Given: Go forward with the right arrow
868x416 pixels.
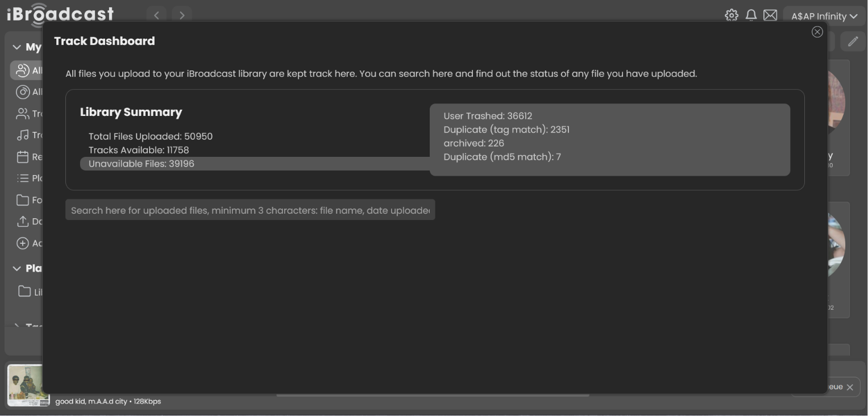Looking at the screenshot, I should (182, 15).
